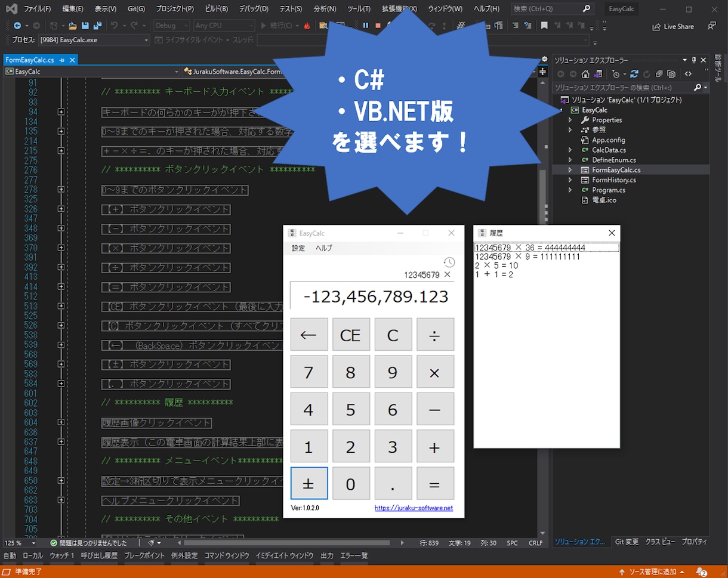
Task: Expand the Program.cs tree node
Action: [570, 190]
